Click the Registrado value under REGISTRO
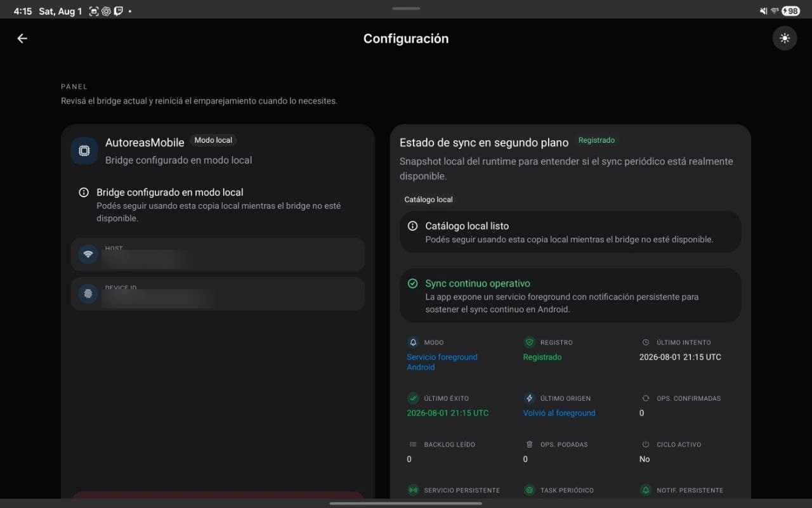Screen dimensions: 812x508 point(542,357)
